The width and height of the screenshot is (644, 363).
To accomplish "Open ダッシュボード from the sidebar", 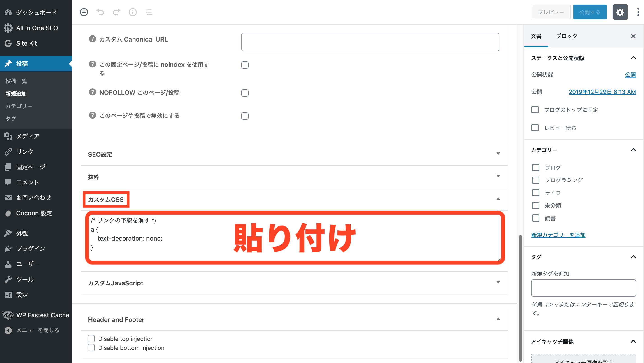I will pos(36,12).
